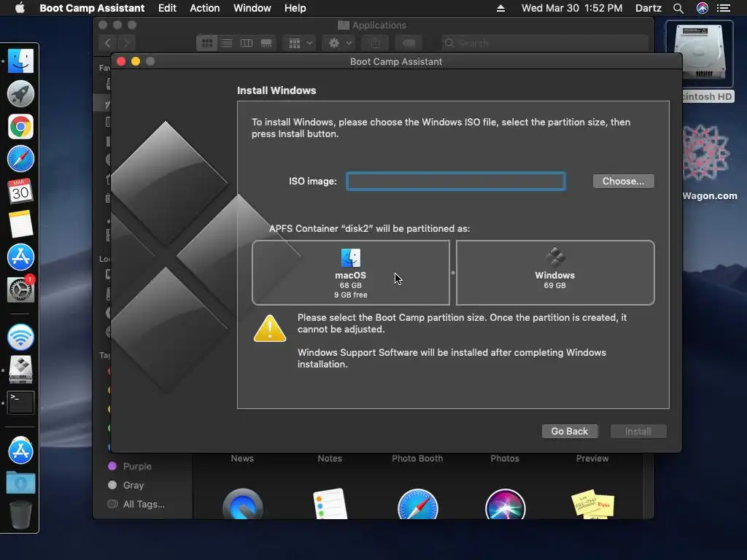Select Gray tag in Finder sidebar
Screen dimensions: 747x560
pyautogui.click(x=125, y=485)
